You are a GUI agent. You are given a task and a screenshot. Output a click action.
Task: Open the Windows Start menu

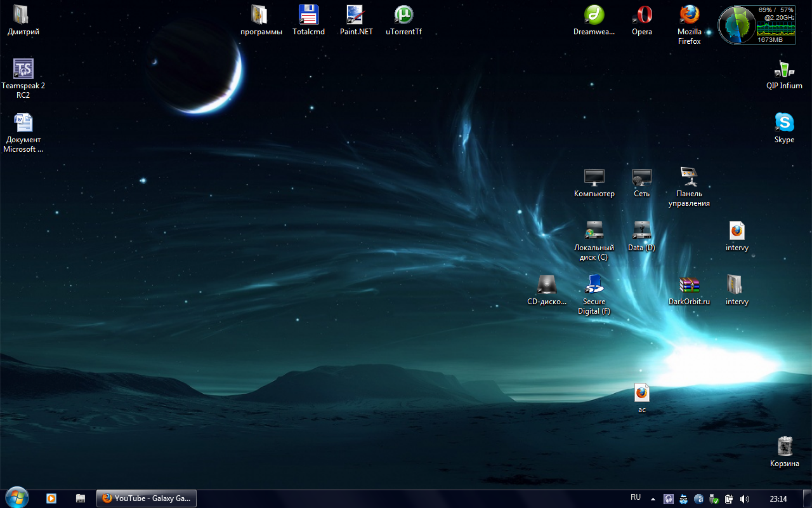point(16,498)
